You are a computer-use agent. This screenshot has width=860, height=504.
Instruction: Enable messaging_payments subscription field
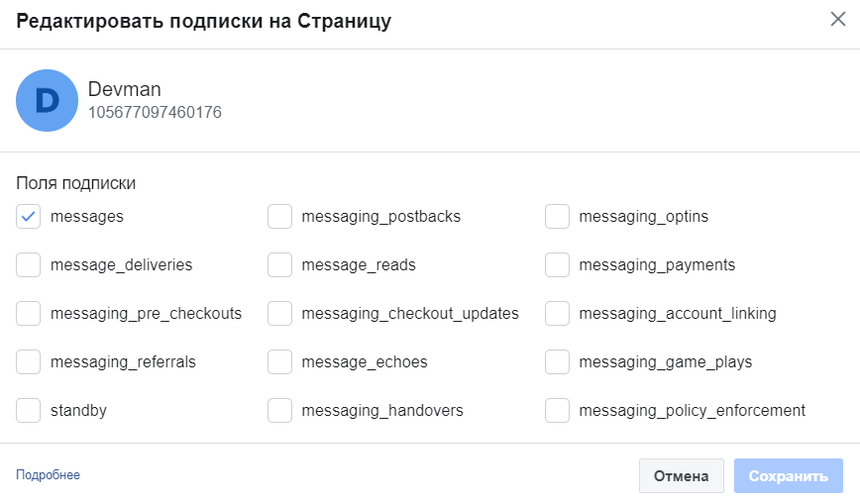(x=558, y=264)
